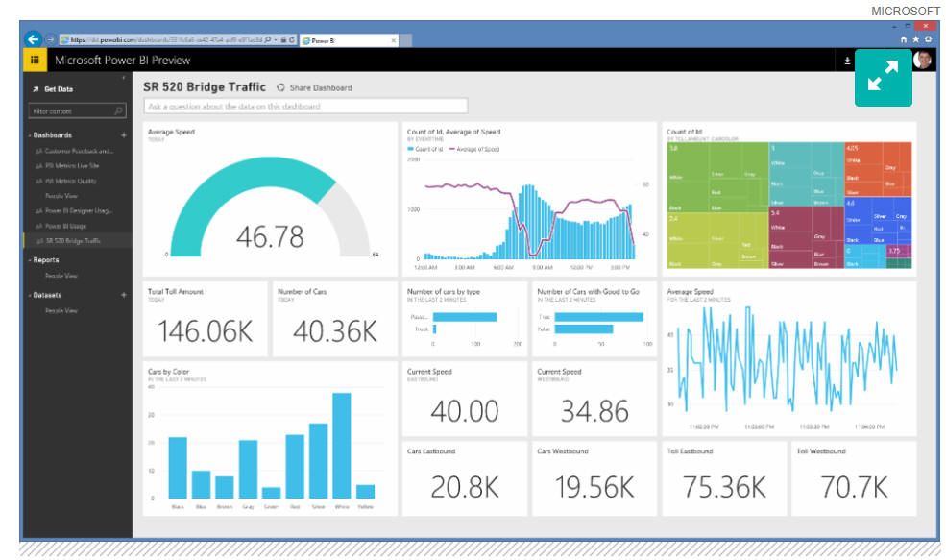This screenshot has width=946, height=560.
Task: Close the Power BI browser tab
Action: [394, 40]
